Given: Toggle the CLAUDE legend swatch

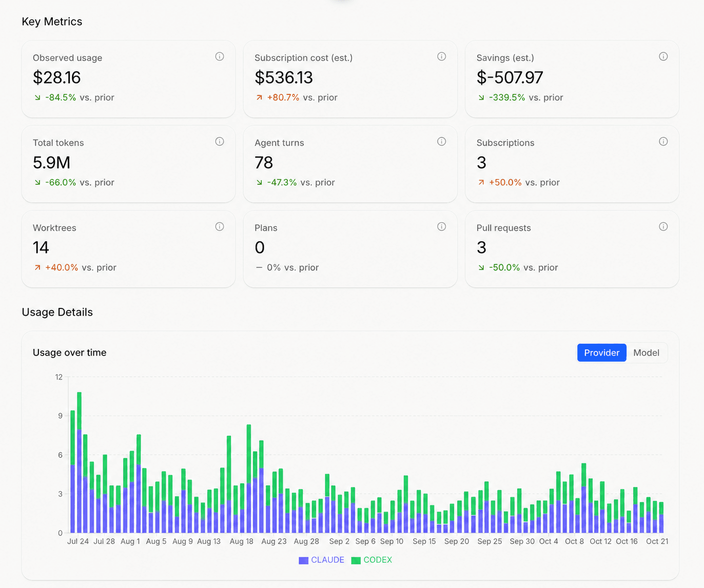Looking at the screenshot, I should (x=304, y=560).
